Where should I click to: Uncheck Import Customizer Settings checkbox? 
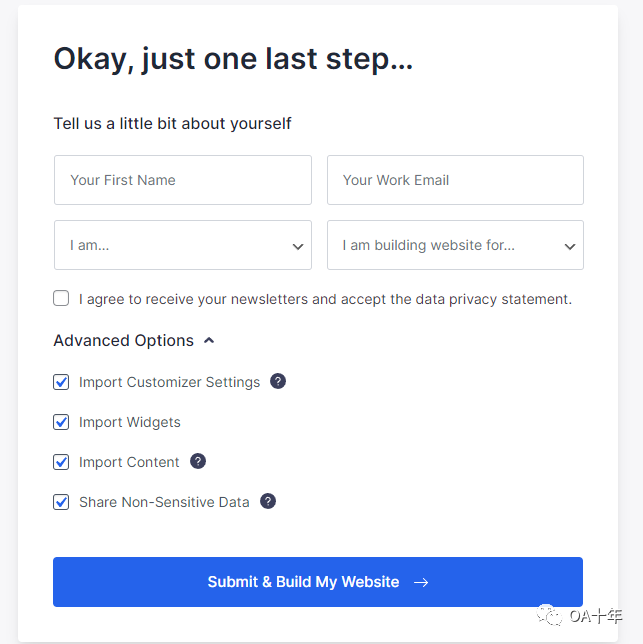62,382
